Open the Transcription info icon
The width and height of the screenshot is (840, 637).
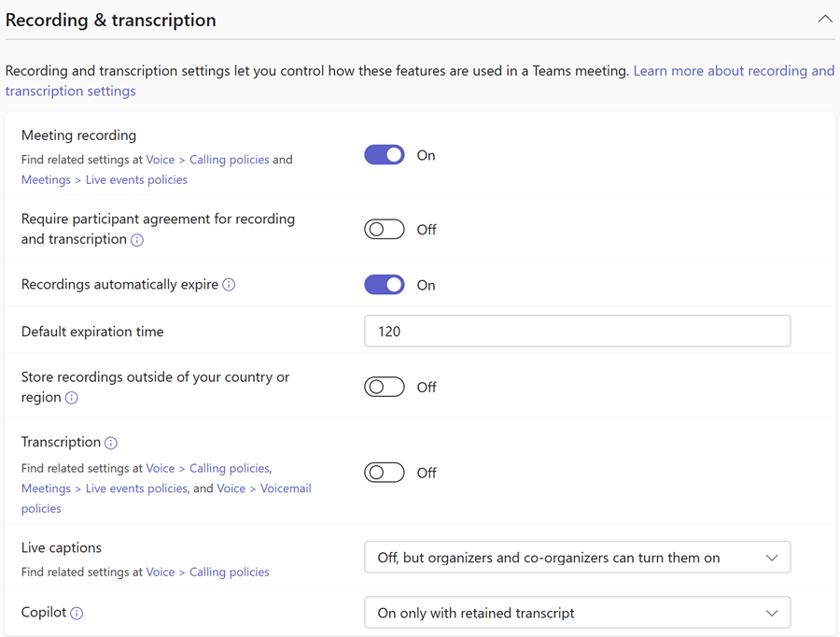click(112, 442)
